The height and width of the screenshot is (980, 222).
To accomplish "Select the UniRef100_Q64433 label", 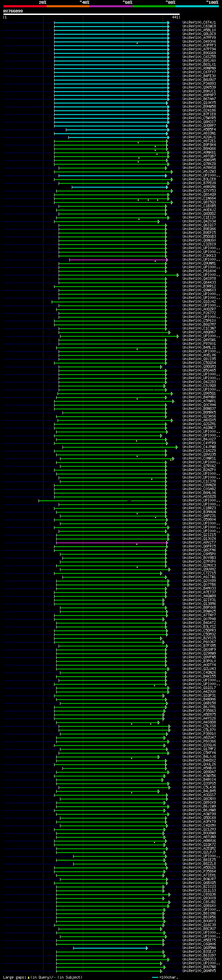I will (x=199, y=283).
